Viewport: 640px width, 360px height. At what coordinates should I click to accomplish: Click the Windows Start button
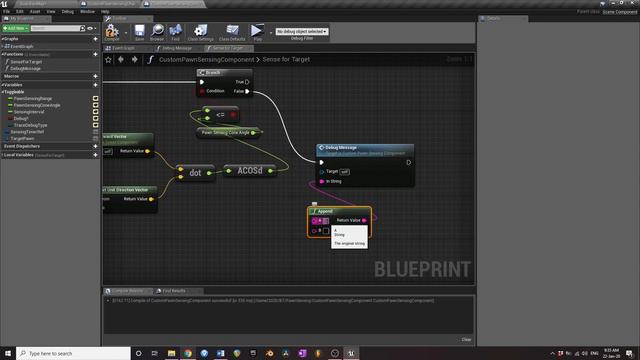[8, 353]
